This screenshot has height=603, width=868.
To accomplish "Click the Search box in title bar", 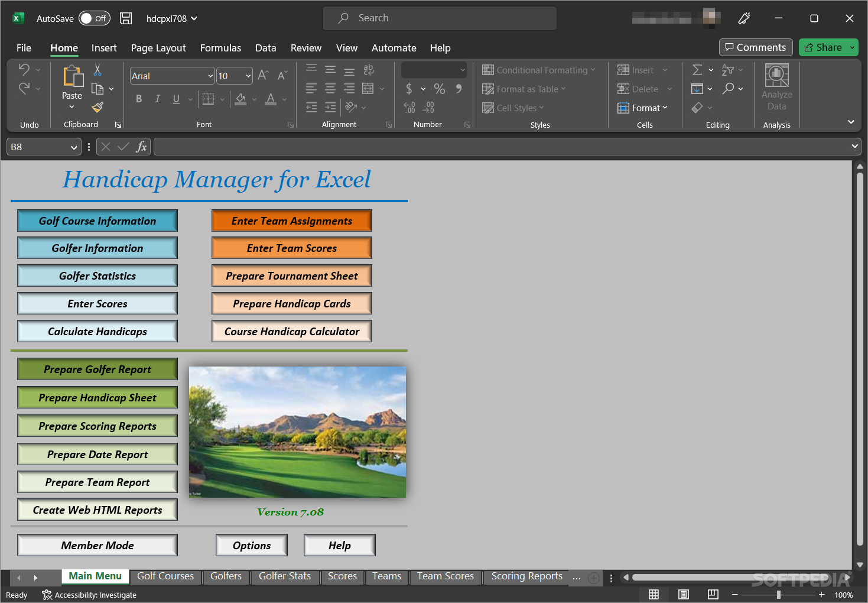I will [440, 18].
